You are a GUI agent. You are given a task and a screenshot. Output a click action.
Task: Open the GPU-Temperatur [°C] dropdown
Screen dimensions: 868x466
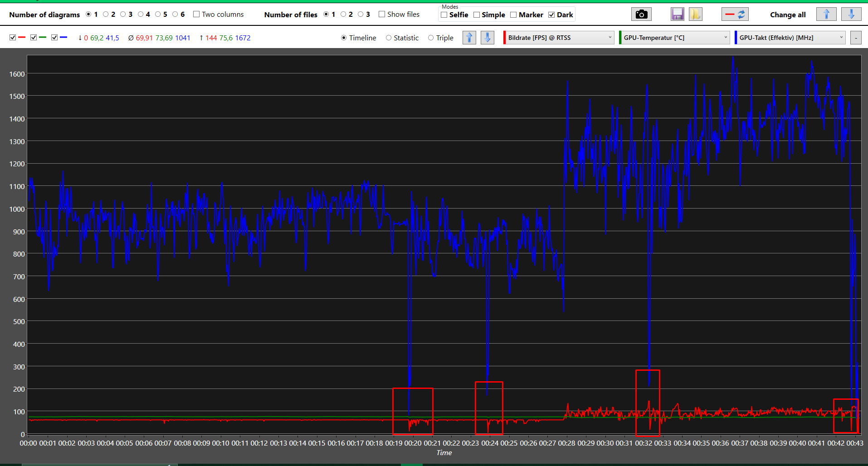676,38
